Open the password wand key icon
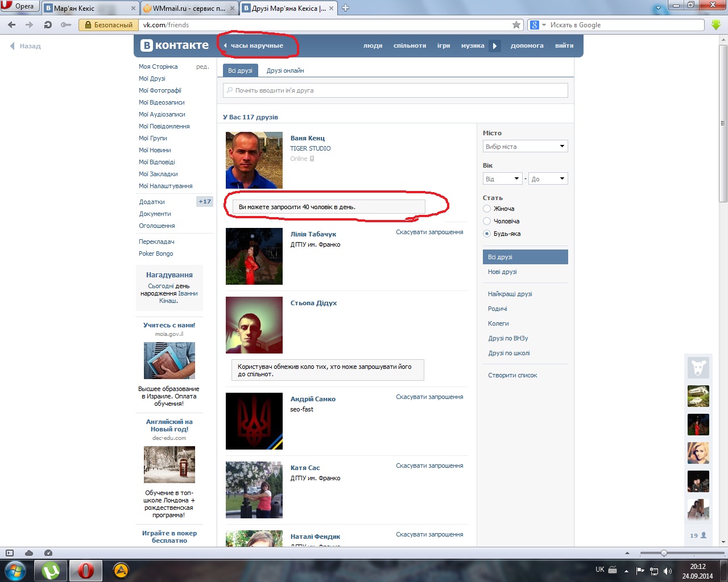 [x=66, y=25]
